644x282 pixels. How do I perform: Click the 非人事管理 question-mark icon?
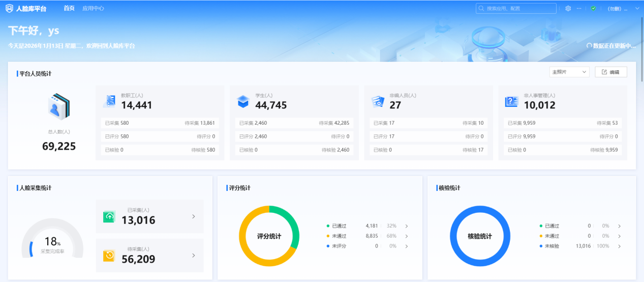511,102
